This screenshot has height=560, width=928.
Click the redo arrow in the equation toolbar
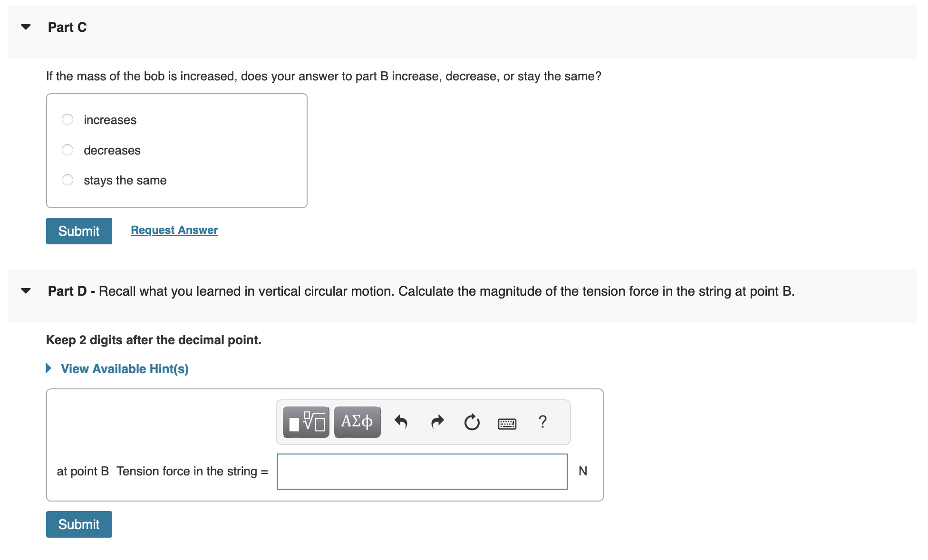point(437,422)
